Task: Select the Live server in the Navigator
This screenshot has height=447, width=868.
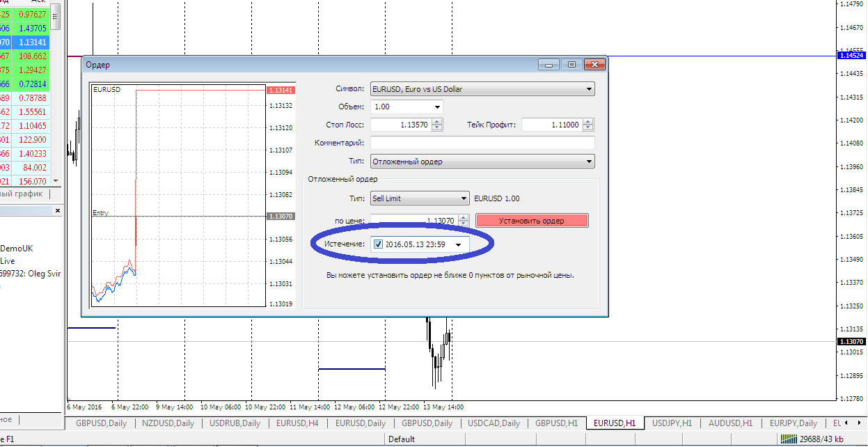Action: 8,261
